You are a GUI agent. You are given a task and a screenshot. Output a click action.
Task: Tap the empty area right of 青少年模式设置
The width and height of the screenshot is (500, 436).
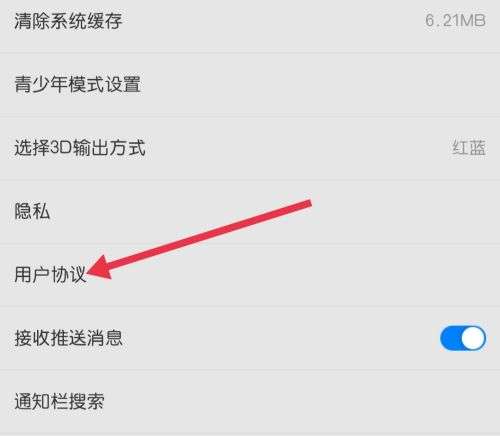click(x=320, y=84)
